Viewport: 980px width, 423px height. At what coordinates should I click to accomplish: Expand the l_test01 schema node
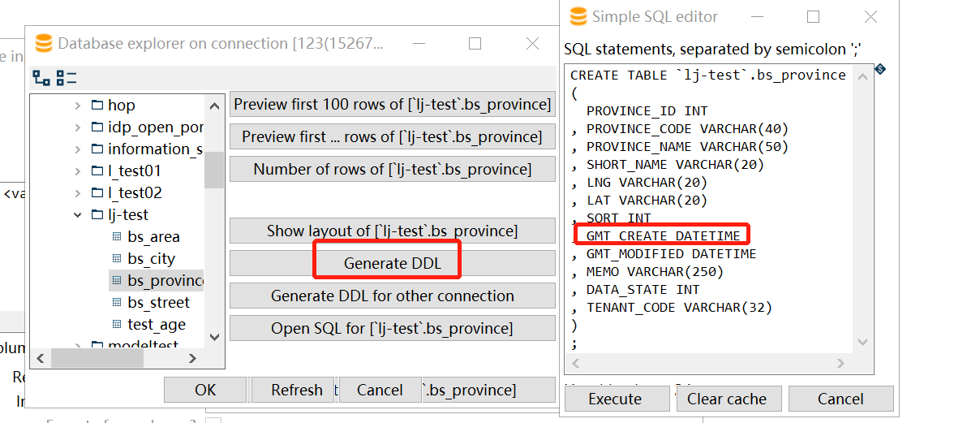coord(78,171)
